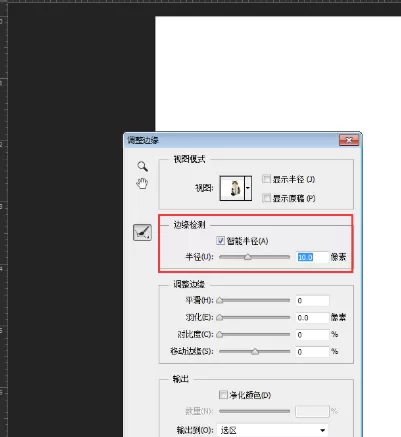Open the 视图 view mode thumbnail
Screen dimensions: 401x437
tap(232, 188)
